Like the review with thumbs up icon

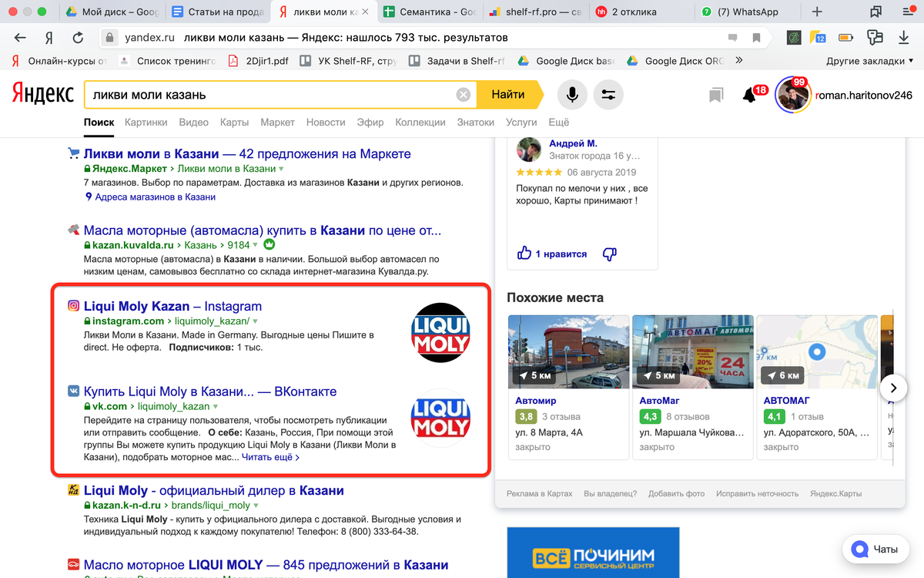[x=524, y=254]
